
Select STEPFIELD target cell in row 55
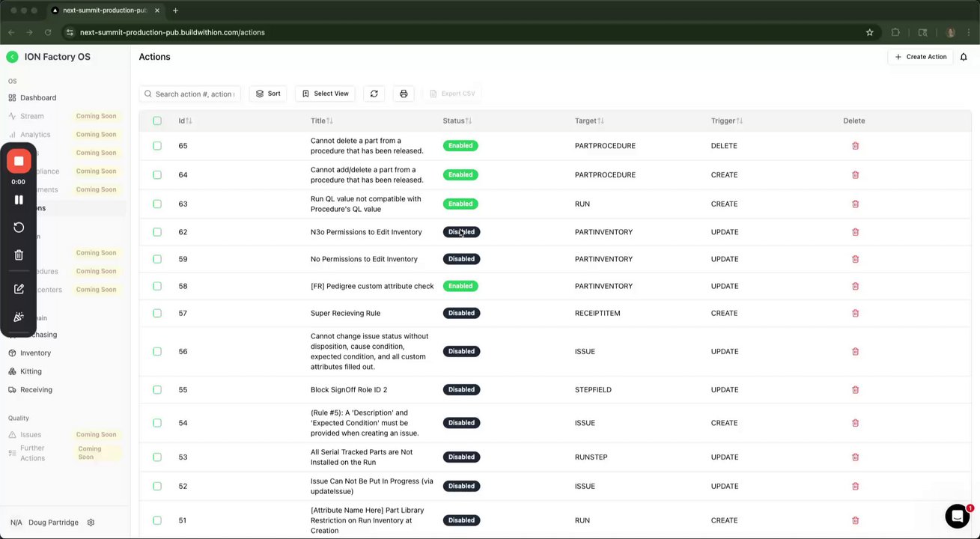coord(593,390)
